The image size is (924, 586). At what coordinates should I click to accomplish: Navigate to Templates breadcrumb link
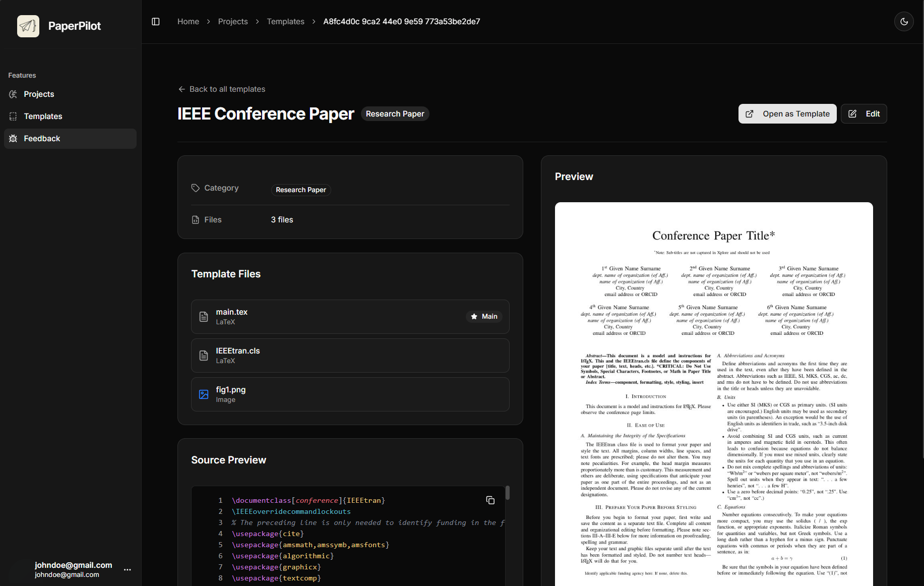(285, 22)
